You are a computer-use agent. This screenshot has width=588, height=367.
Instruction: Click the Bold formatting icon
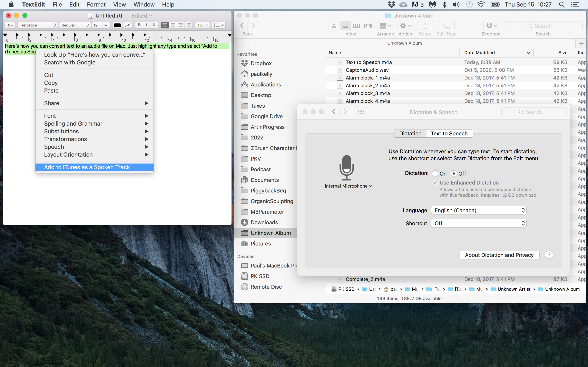[139, 25]
